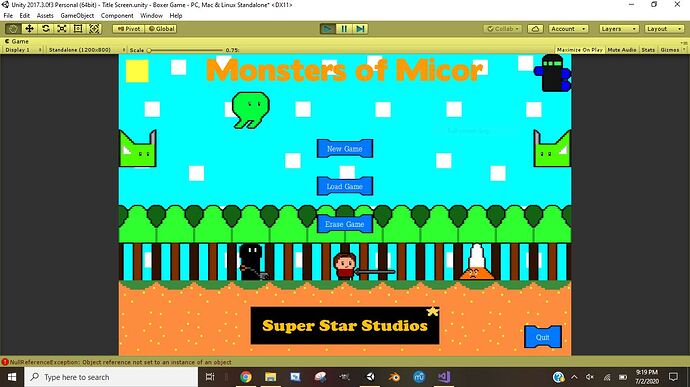Open the Assets menu
Viewport: 690px width, 387px height.
coord(45,15)
